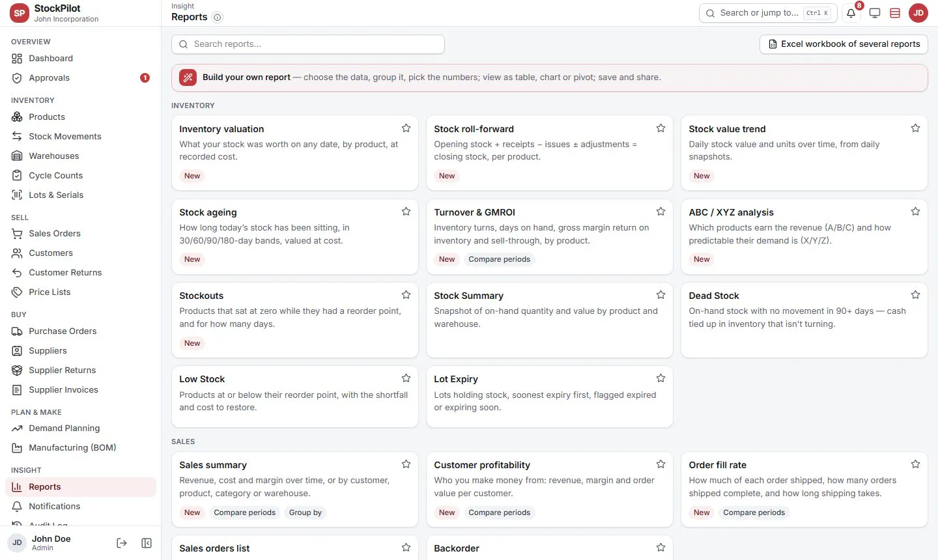
Task: Open the notifications bell icon
Action: (x=851, y=13)
